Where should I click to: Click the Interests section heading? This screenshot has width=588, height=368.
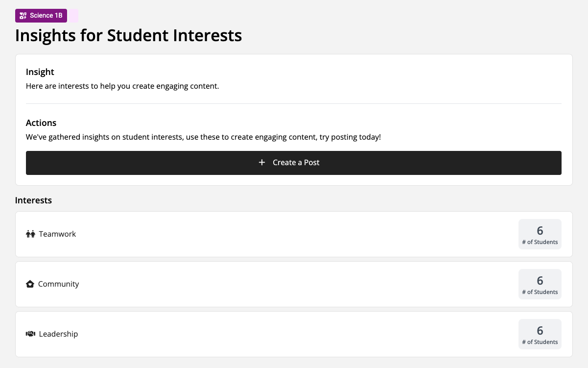tap(34, 200)
